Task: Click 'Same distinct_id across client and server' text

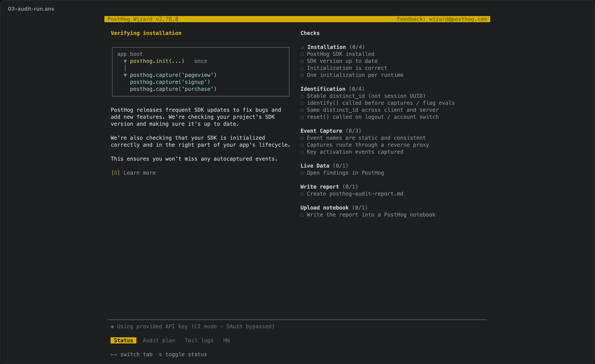Action: click(x=373, y=110)
